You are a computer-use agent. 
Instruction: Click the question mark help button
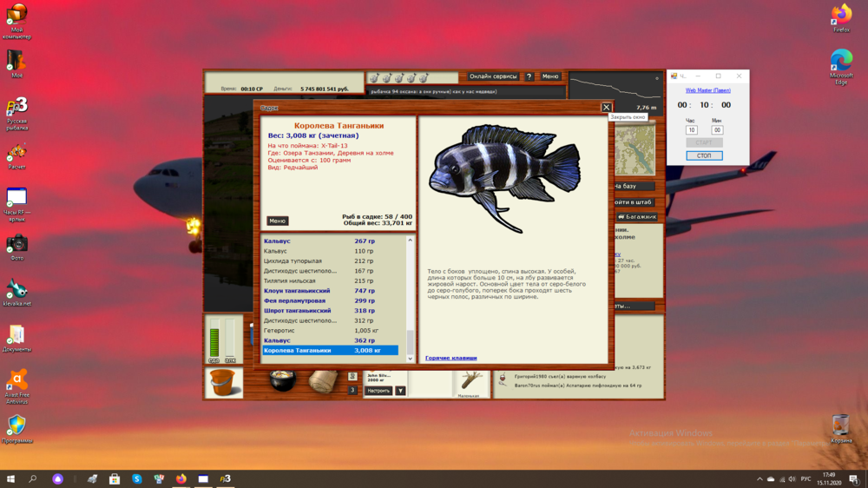[x=529, y=76]
